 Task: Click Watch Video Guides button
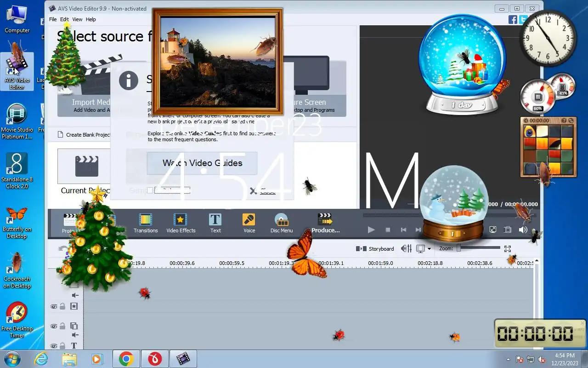point(202,163)
